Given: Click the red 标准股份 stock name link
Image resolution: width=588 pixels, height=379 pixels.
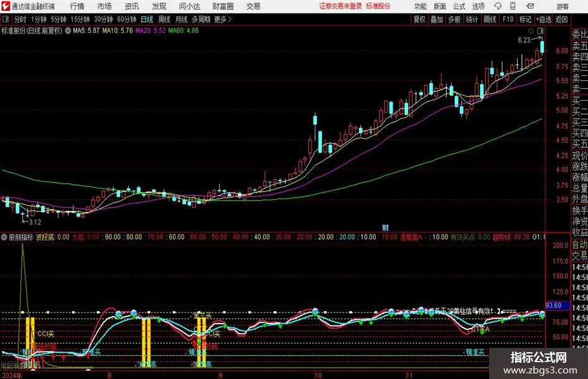Looking at the screenshot, I should coord(378,6).
